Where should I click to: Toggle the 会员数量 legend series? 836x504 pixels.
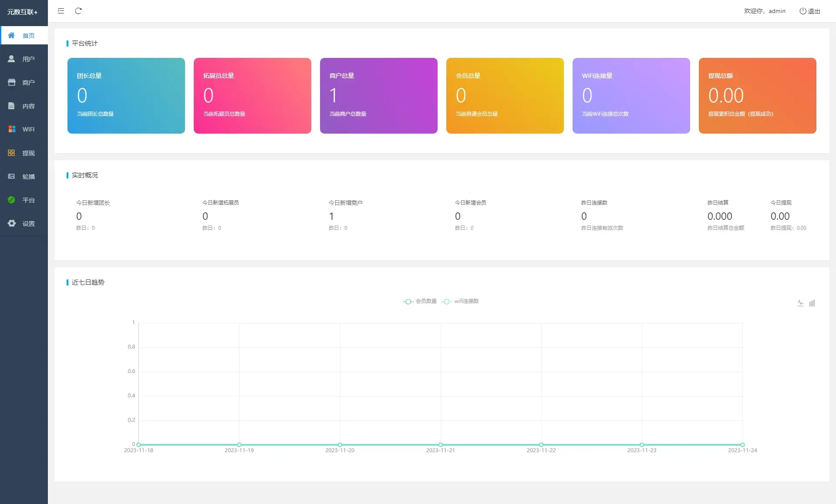coord(420,301)
